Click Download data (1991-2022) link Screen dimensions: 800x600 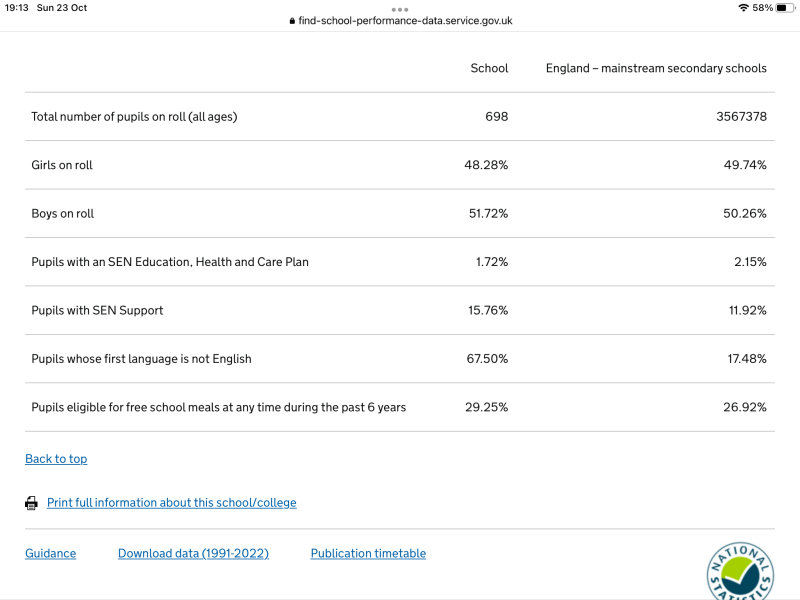[193, 554]
